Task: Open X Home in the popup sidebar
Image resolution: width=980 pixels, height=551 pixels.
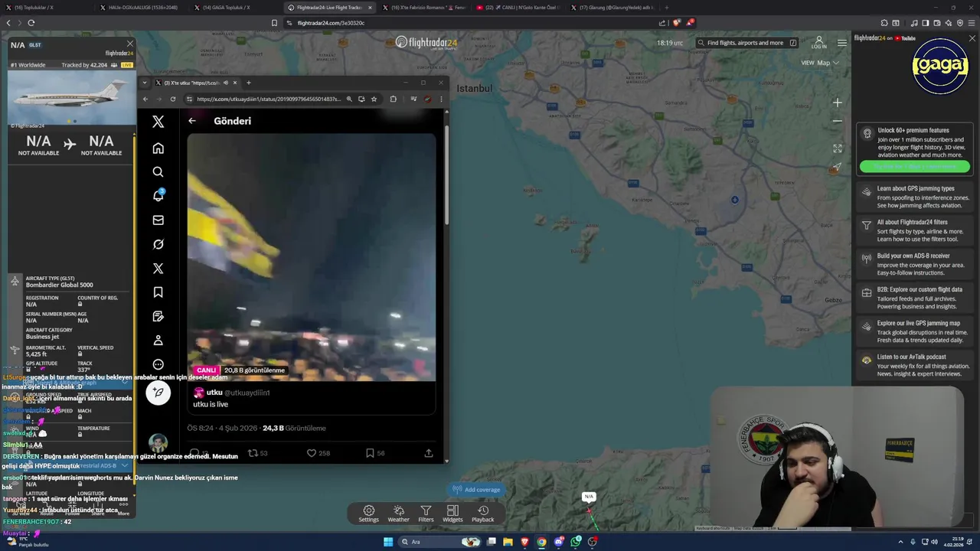Action: (158, 148)
